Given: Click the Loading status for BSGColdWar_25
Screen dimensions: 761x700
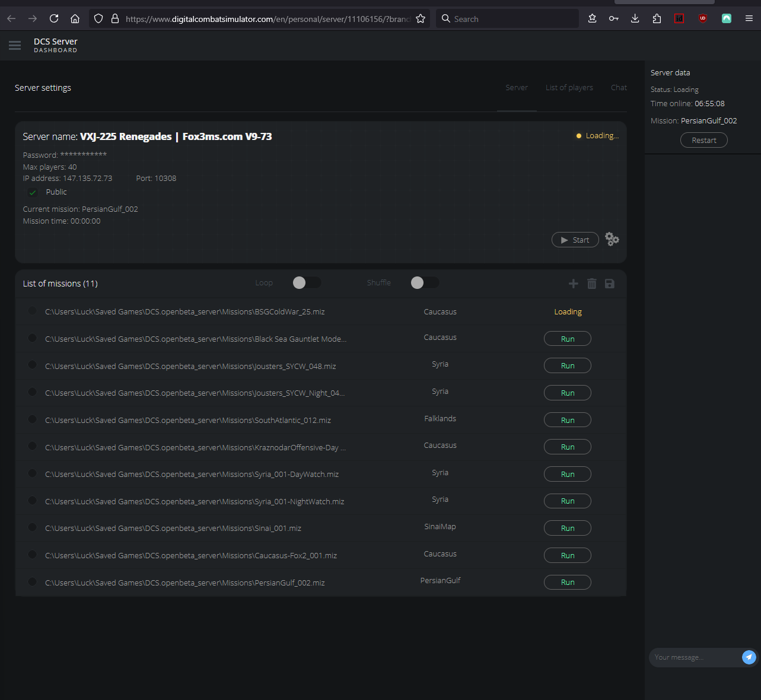Looking at the screenshot, I should click(568, 311).
